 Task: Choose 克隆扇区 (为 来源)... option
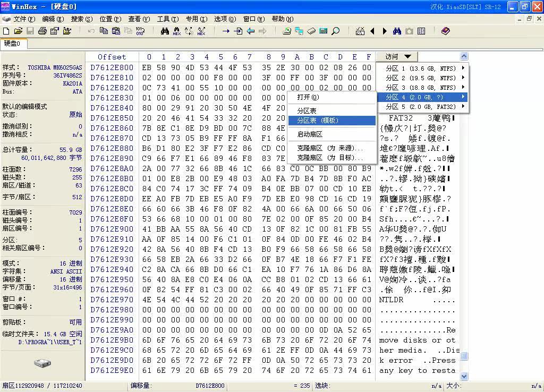332,148
